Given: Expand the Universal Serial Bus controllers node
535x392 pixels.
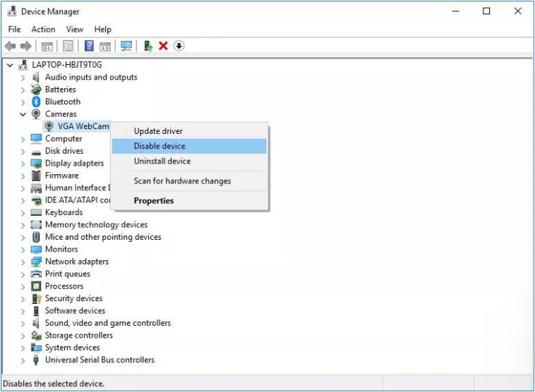Looking at the screenshot, I should (23, 360).
